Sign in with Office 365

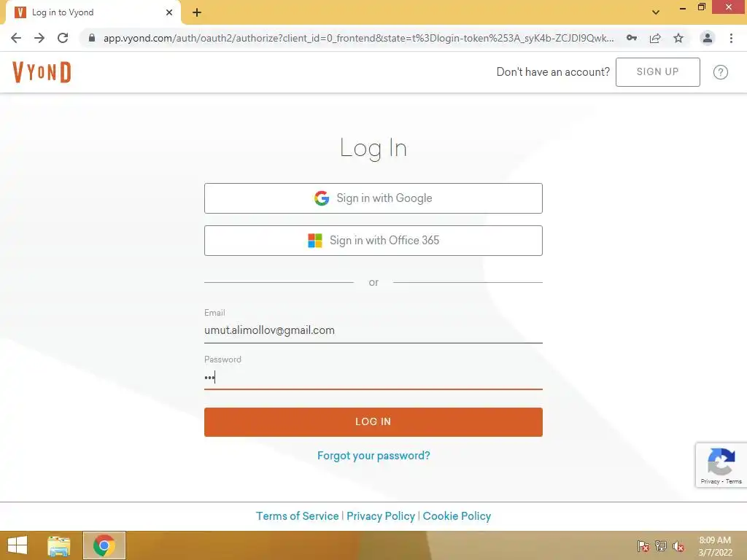373,241
